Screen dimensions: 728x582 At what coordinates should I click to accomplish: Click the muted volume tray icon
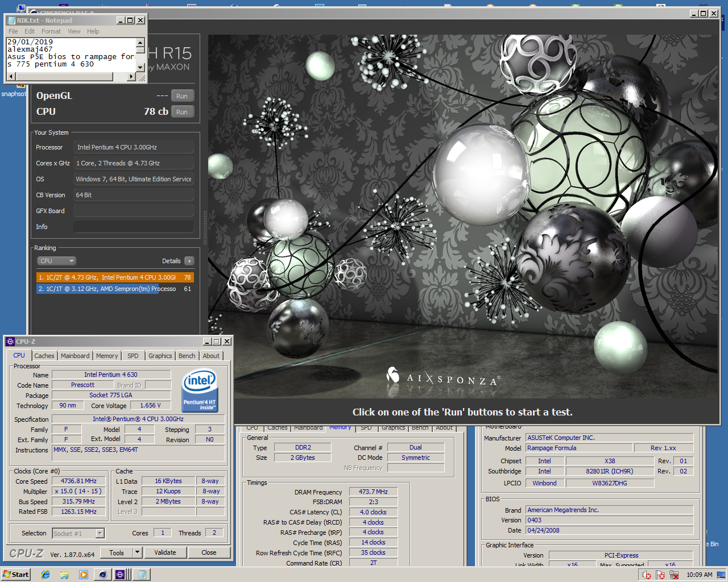(x=647, y=575)
